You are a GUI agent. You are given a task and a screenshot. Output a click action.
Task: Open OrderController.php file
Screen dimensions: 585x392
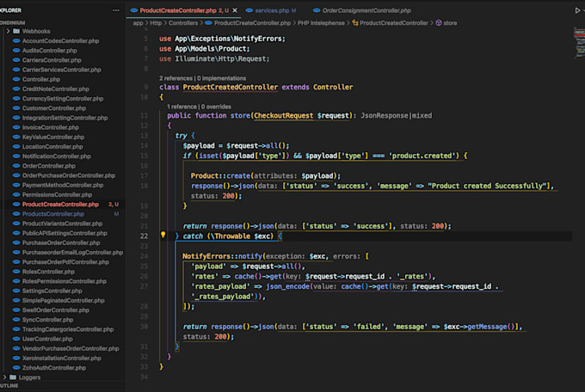pyautogui.click(x=48, y=166)
